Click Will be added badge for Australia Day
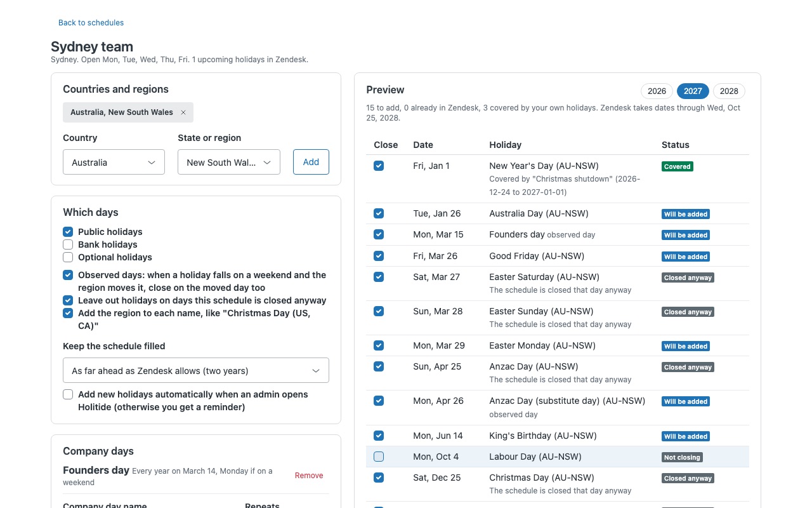This screenshot has height=508, width=812. (x=686, y=214)
